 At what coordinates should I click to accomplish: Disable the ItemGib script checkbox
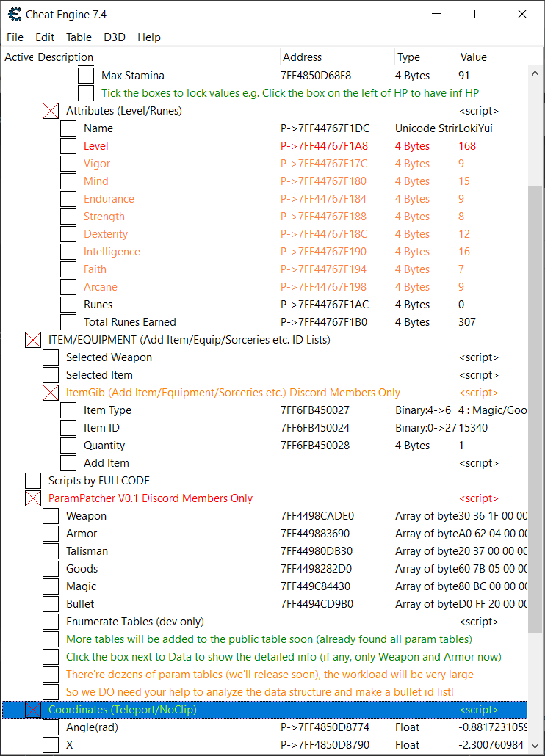click(51, 393)
